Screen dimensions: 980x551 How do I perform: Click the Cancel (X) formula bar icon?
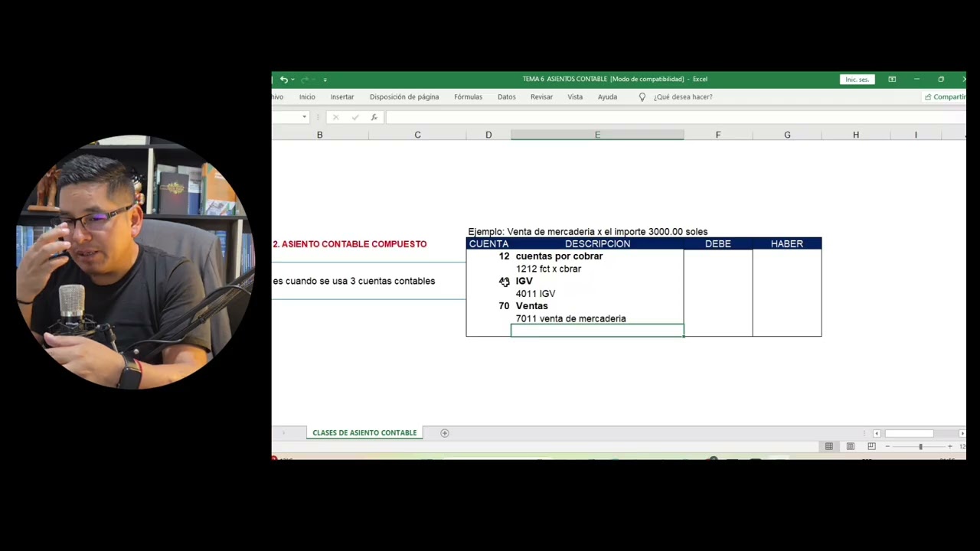[335, 117]
